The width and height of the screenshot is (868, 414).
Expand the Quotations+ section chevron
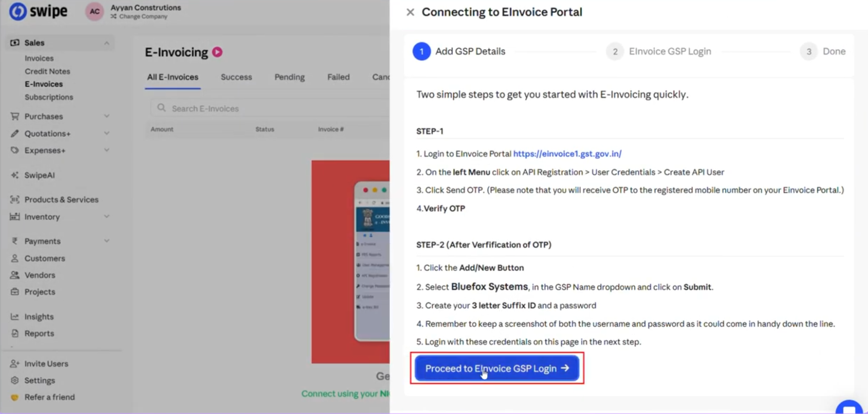107,133
